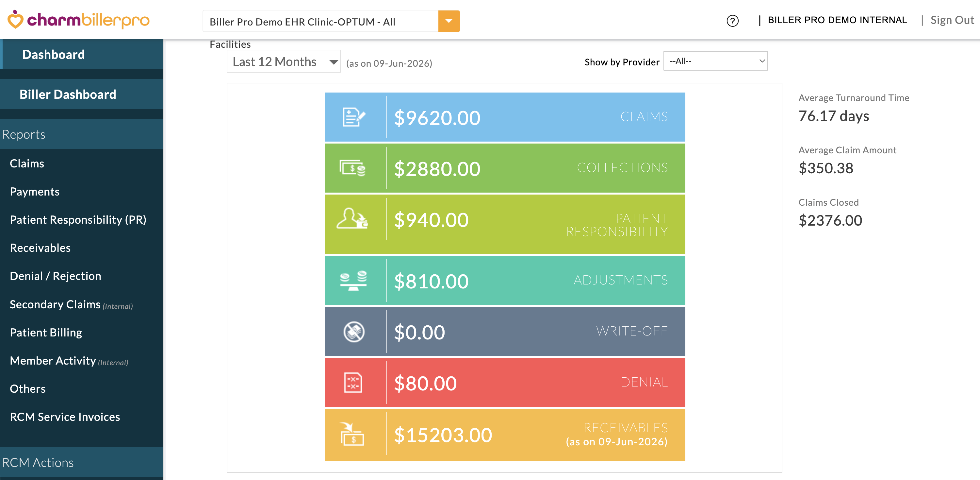This screenshot has height=480, width=980.
Task: Click the Collections money icon
Action: click(x=353, y=168)
